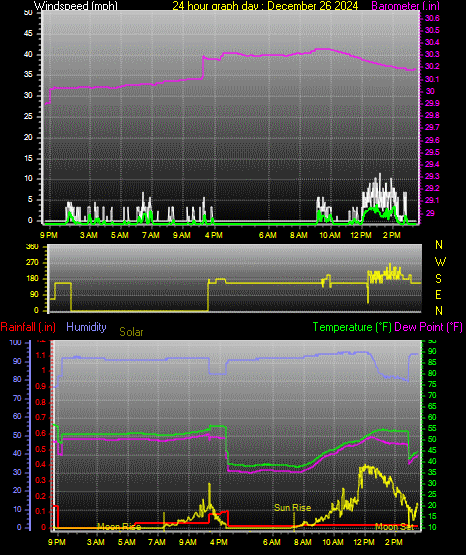Click the 270 degree wind direction value
466x555 pixels.
tap(32, 263)
